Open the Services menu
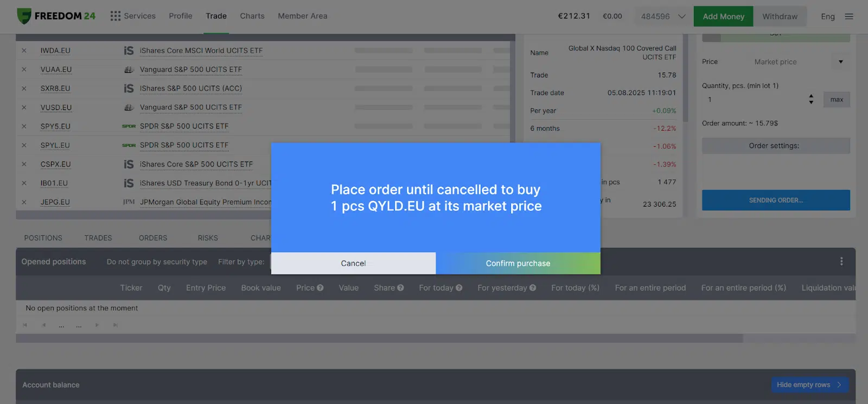 pos(139,16)
